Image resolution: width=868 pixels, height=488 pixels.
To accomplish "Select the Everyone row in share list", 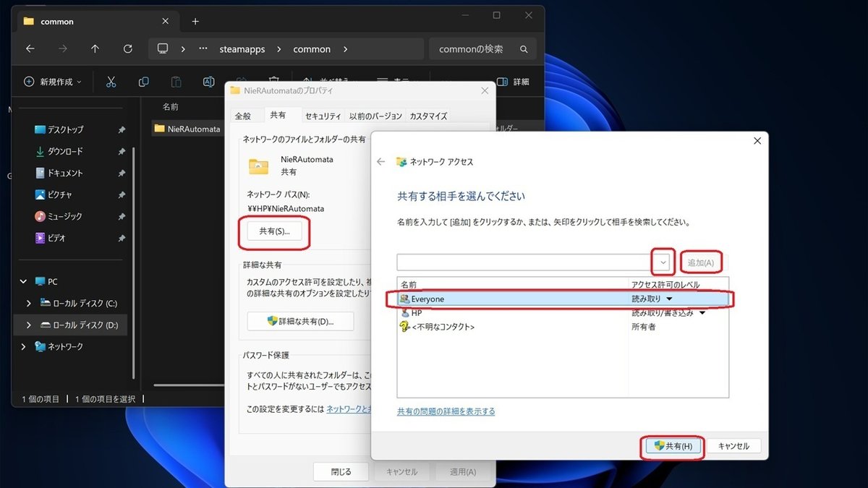I will pos(562,299).
